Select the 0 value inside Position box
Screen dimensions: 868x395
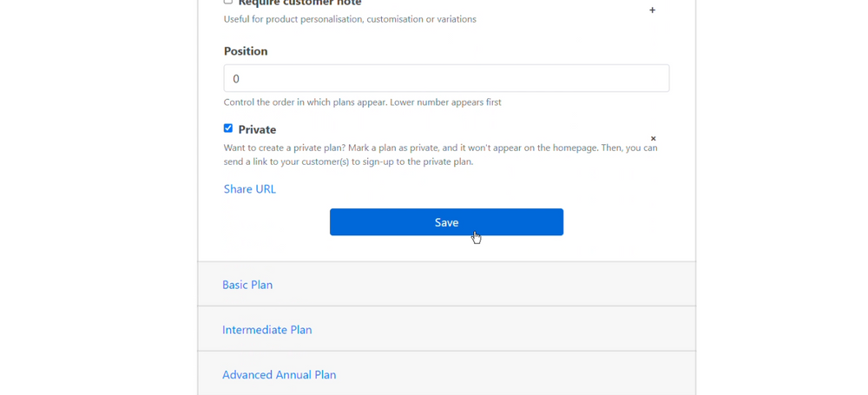tap(236, 79)
